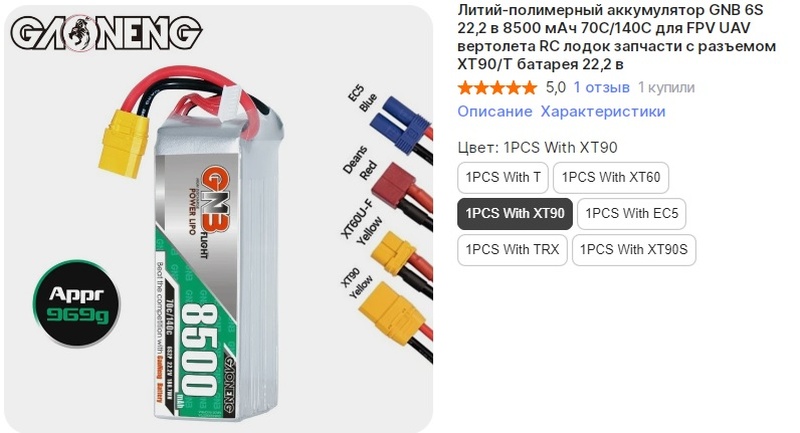The width and height of the screenshot is (800, 433).
Task: Click the Appr 969g weight badge
Action: pos(77,303)
